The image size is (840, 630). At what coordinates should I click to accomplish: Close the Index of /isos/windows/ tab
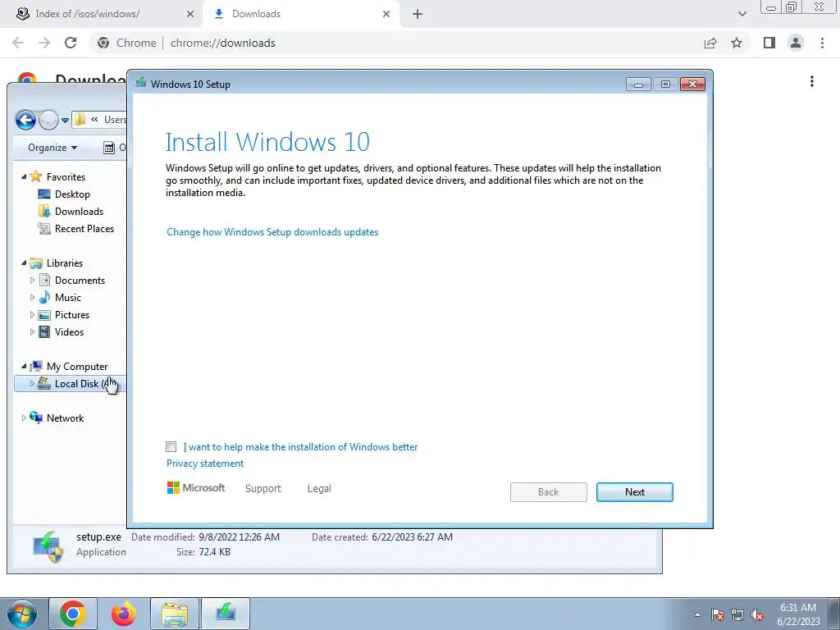point(190,14)
